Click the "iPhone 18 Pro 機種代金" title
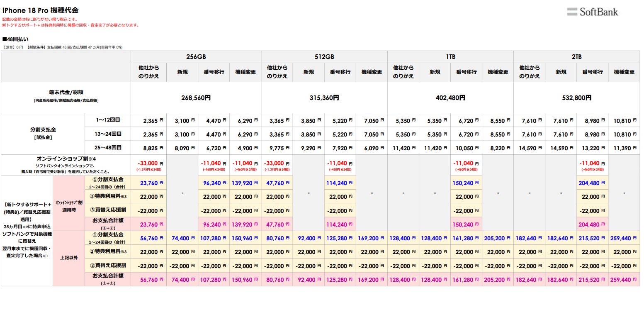644x327 pixels. pyautogui.click(x=40, y=10)
